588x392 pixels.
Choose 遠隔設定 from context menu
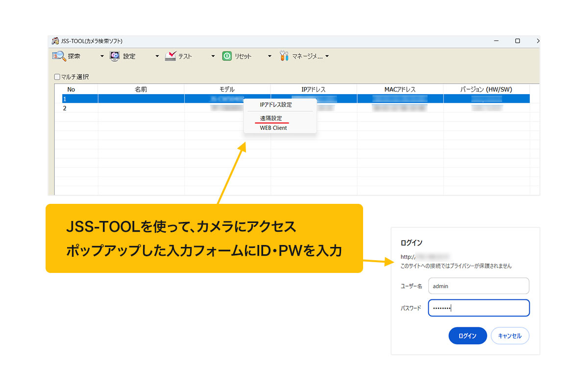[271, 118]
